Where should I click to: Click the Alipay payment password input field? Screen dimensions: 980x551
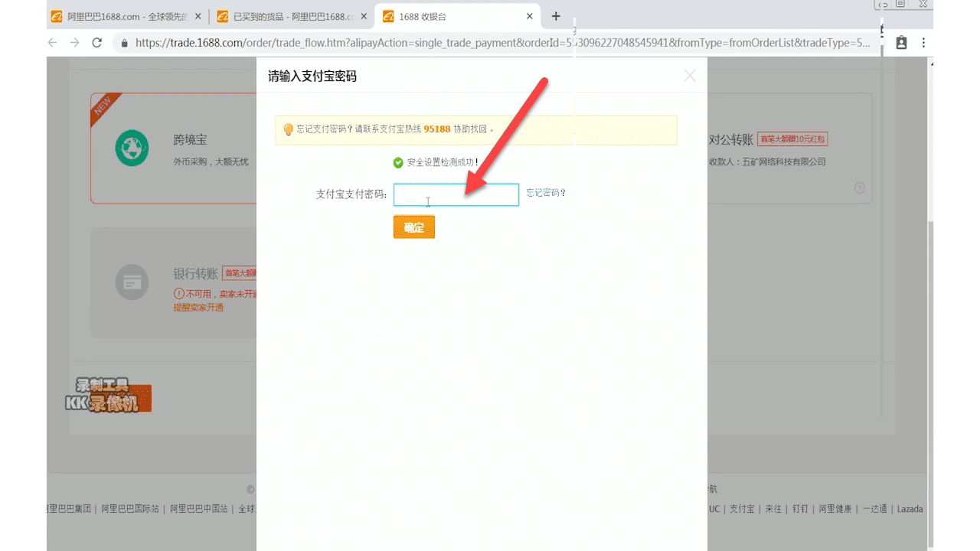456,194
